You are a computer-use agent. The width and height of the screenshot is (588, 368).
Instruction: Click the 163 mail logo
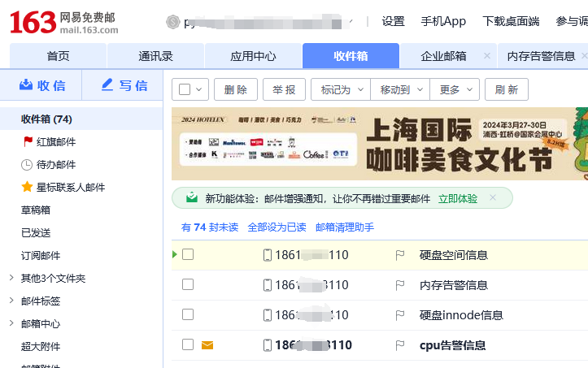tap(63, 22)
